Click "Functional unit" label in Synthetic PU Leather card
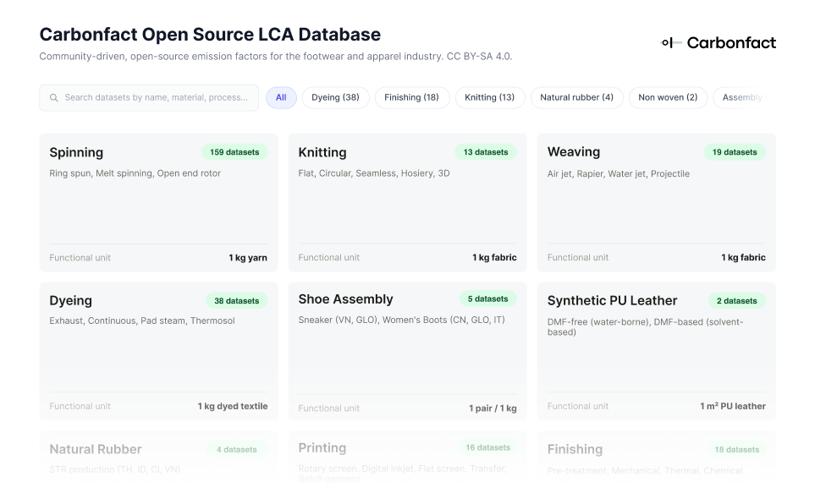The height and width of the screenshot is (504, 815). click(578, 406)
